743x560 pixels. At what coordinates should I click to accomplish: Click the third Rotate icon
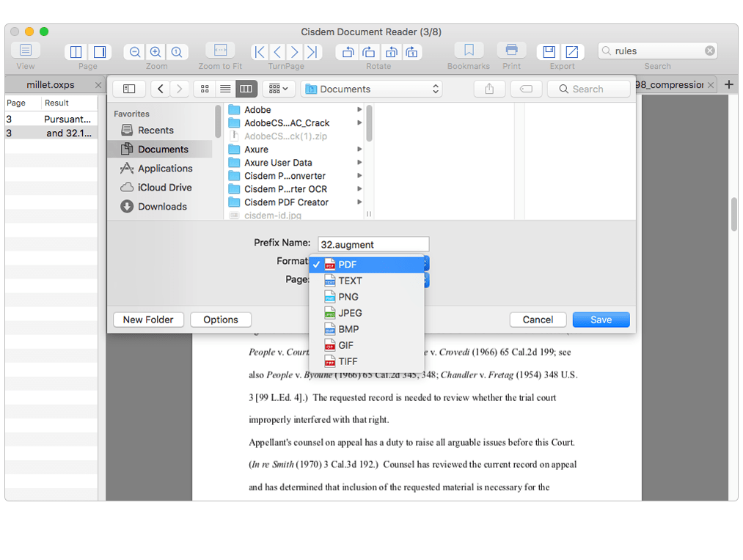coord(391,51)
